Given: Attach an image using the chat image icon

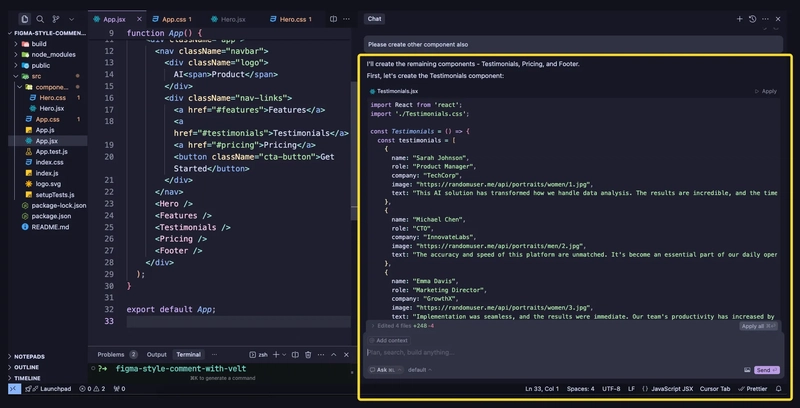Looking at the screenshot, I should tap(747, 370).
